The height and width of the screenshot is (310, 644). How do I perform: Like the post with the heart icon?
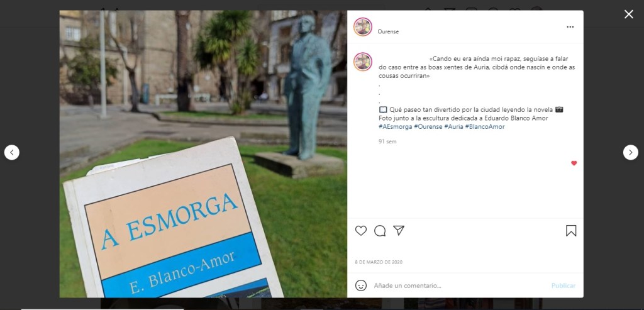(360, 231)
